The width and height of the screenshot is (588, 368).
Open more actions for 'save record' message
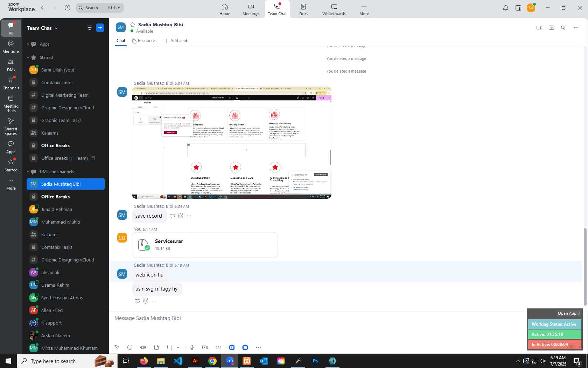coord(189,216)
